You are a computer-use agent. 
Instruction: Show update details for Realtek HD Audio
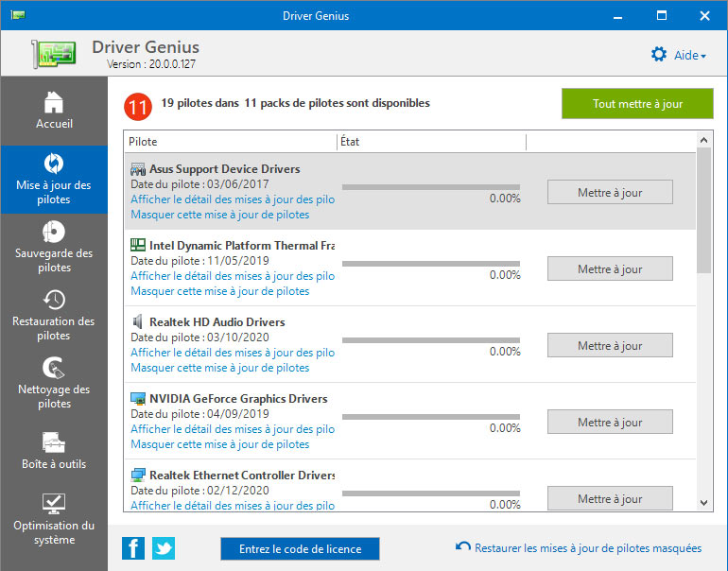(233, 353)
